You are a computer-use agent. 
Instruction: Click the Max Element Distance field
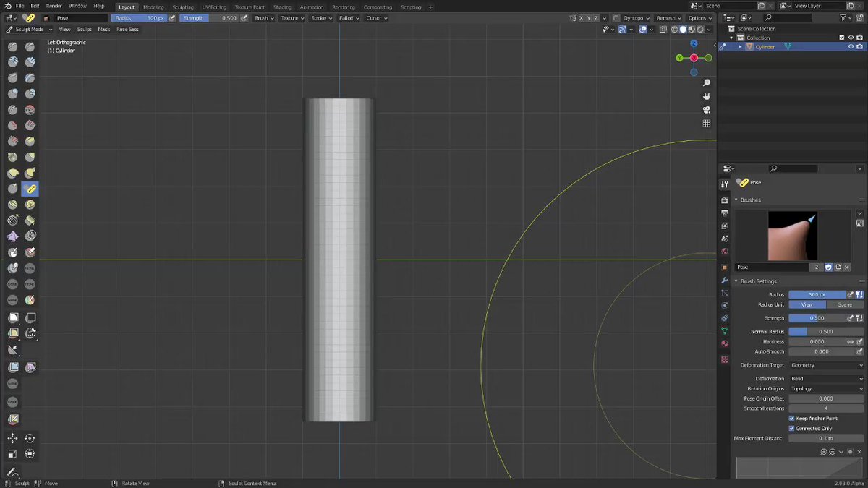tap(826, 438)
